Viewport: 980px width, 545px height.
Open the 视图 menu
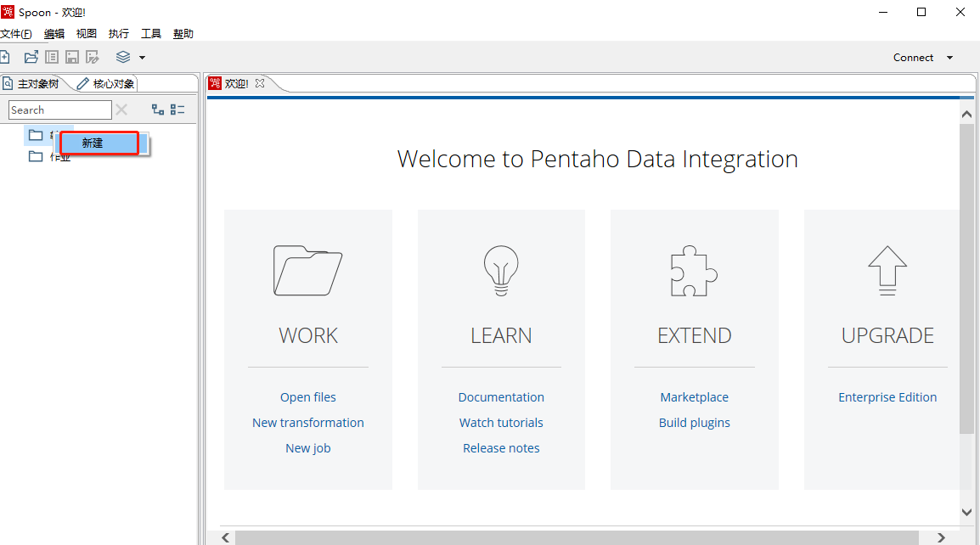click(x=87, y=34)
